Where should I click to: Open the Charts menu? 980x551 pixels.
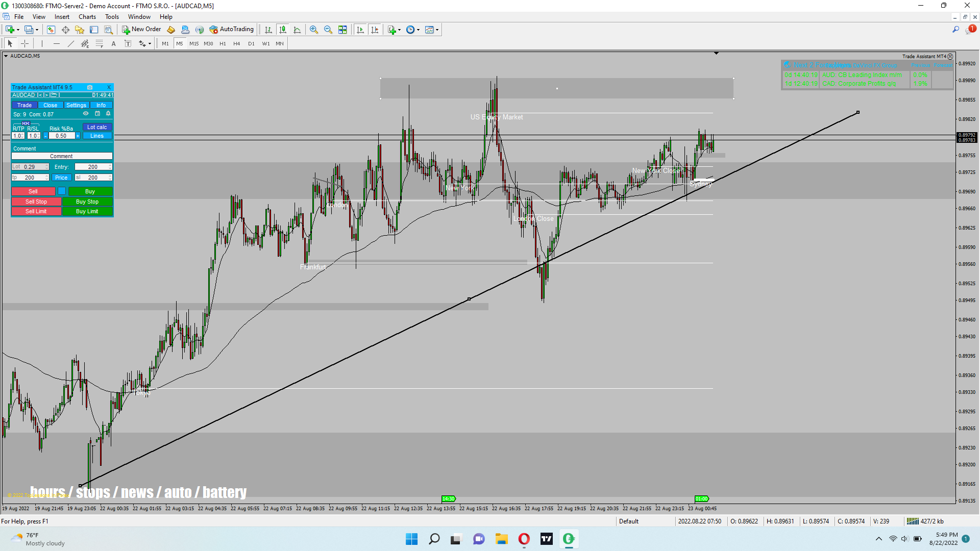87,17
